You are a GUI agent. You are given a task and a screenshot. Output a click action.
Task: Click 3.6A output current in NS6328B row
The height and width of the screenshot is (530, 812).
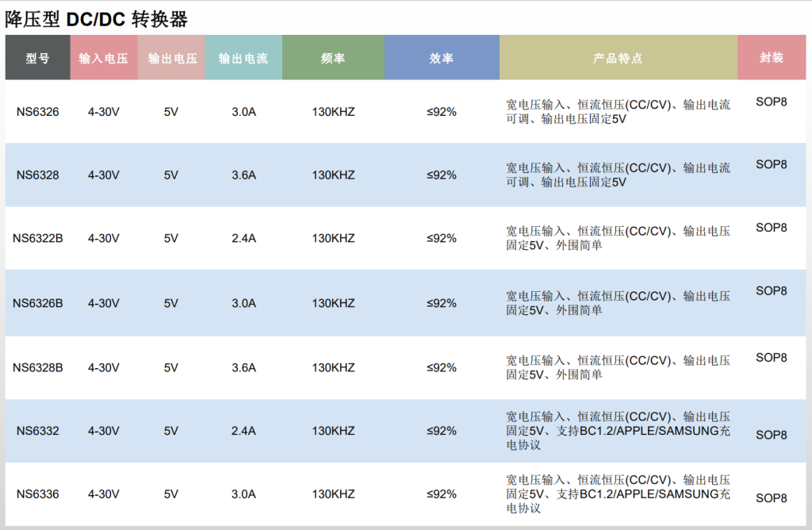click(x=244, y=368)
